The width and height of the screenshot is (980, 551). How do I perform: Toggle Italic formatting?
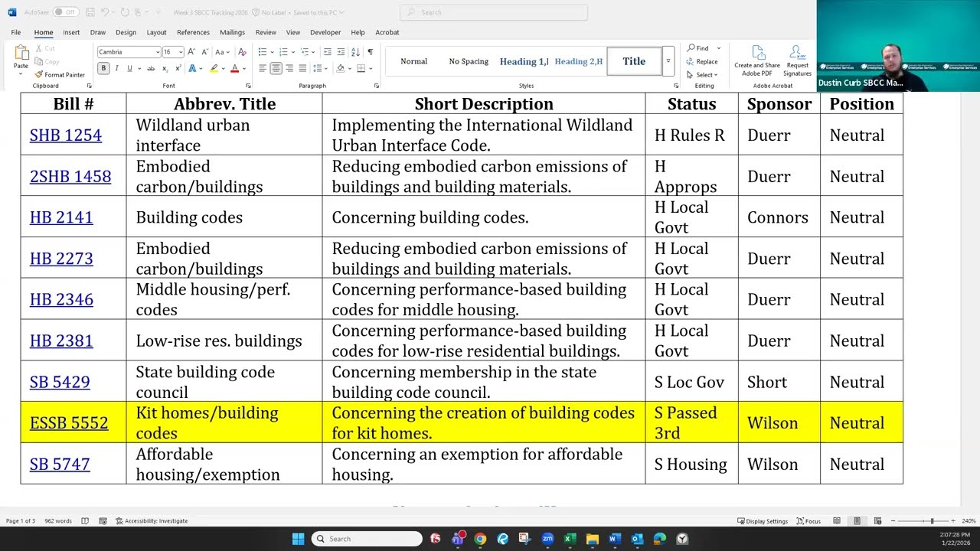pos(116,69)
